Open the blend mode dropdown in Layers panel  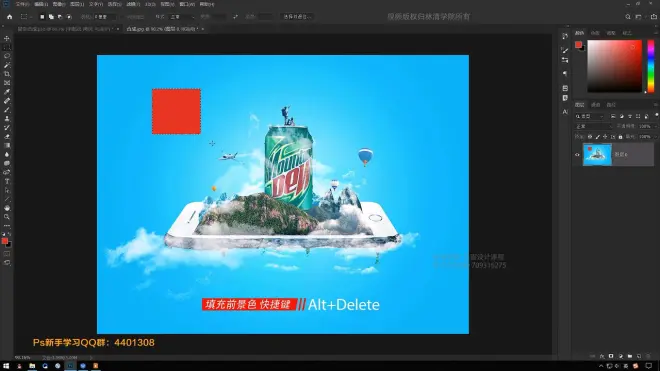click(x=593, y=126)
